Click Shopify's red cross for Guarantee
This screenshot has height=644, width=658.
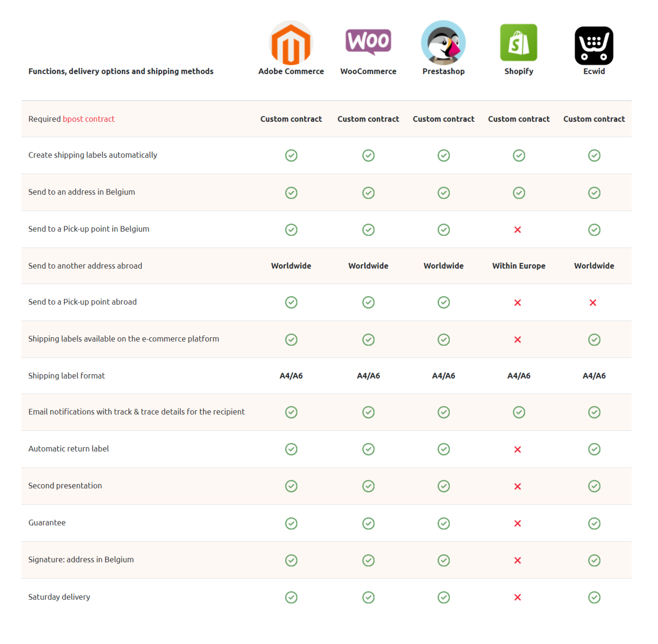(x=518, y=523)
